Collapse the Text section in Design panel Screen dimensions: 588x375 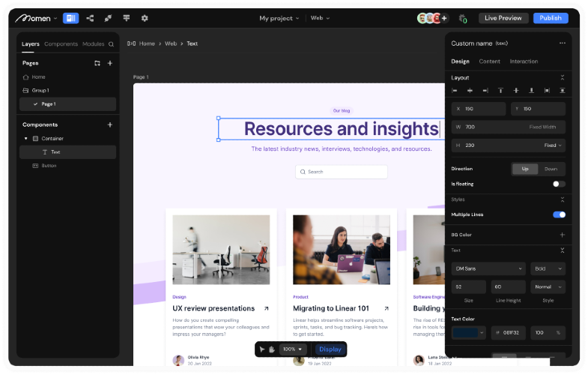tap(562, 250)
